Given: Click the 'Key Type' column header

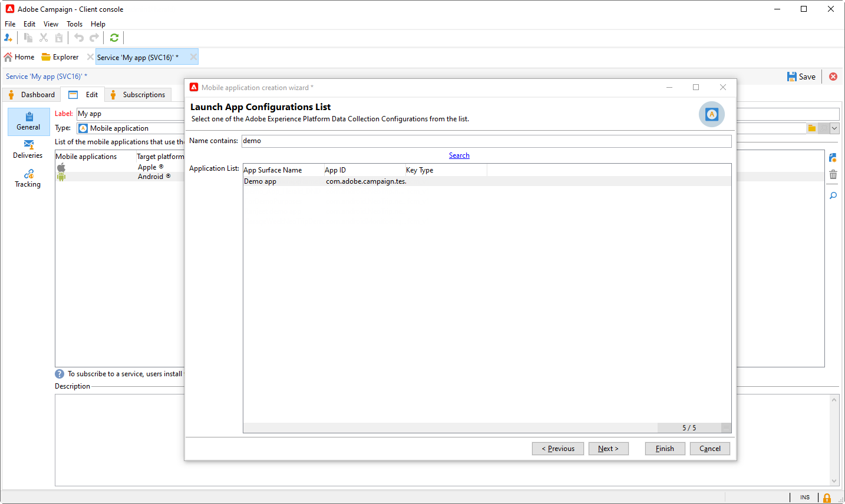Looking at the screenshot, I should [x=446, y=170].
